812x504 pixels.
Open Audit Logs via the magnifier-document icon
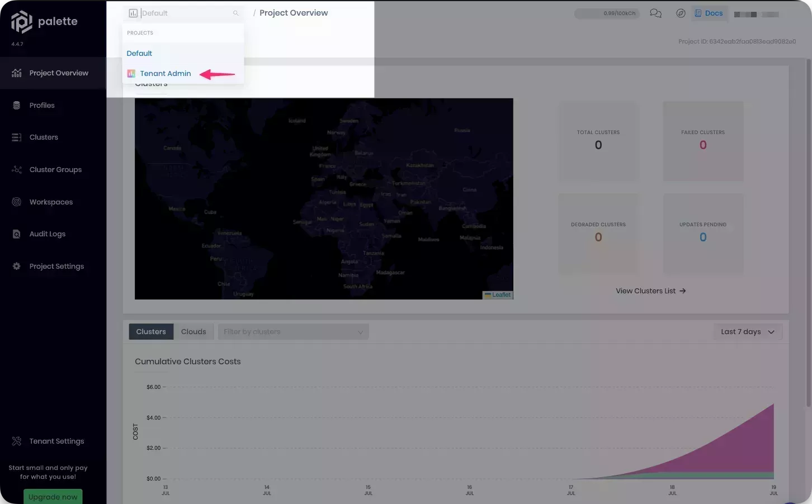pos(17,234)
